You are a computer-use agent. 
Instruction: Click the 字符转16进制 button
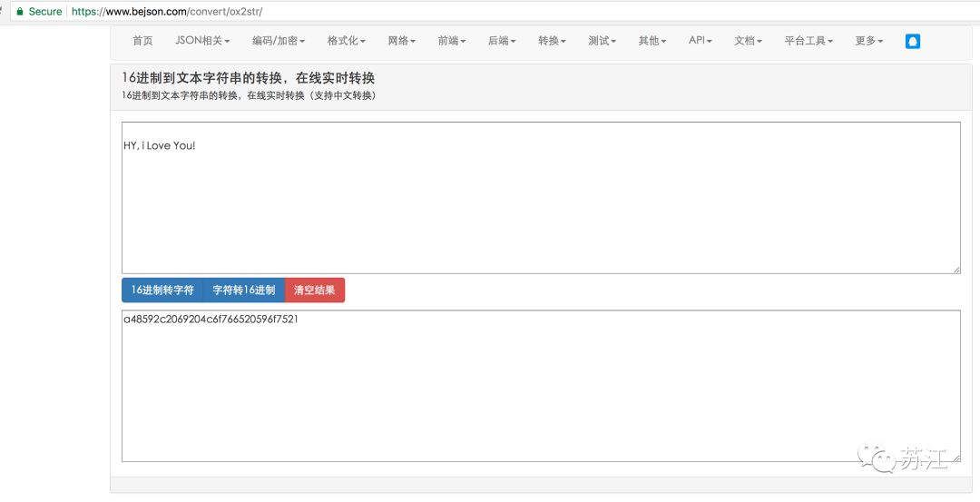click(x=244, y=290)
